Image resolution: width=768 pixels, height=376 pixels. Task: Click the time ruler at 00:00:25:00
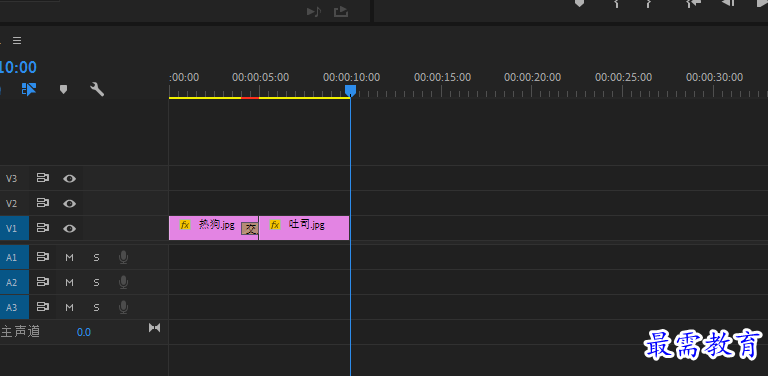[624, 77]
